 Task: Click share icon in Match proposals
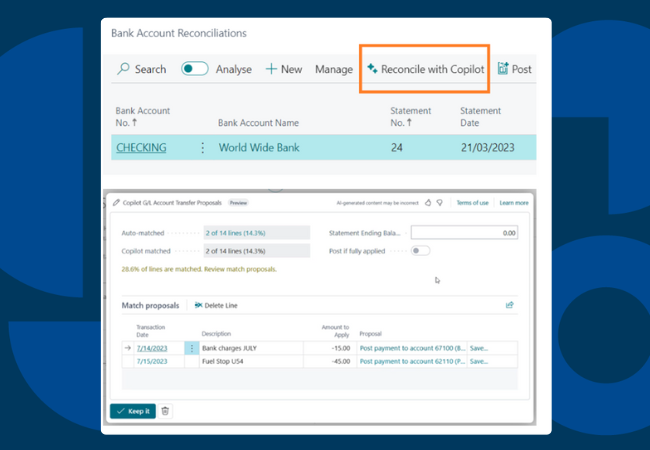510,305
